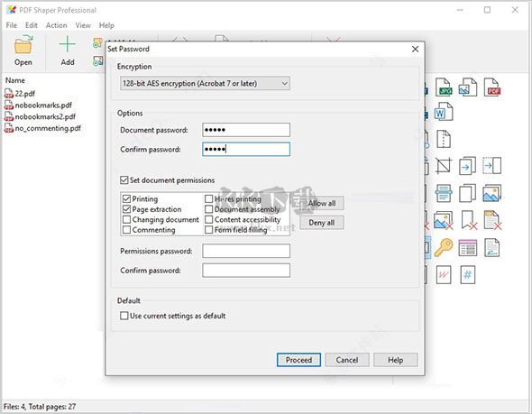Image resolution: width=532 pixels, height=414 pixels.
Task: Open the Action menu
Action: tap(56, 25)
